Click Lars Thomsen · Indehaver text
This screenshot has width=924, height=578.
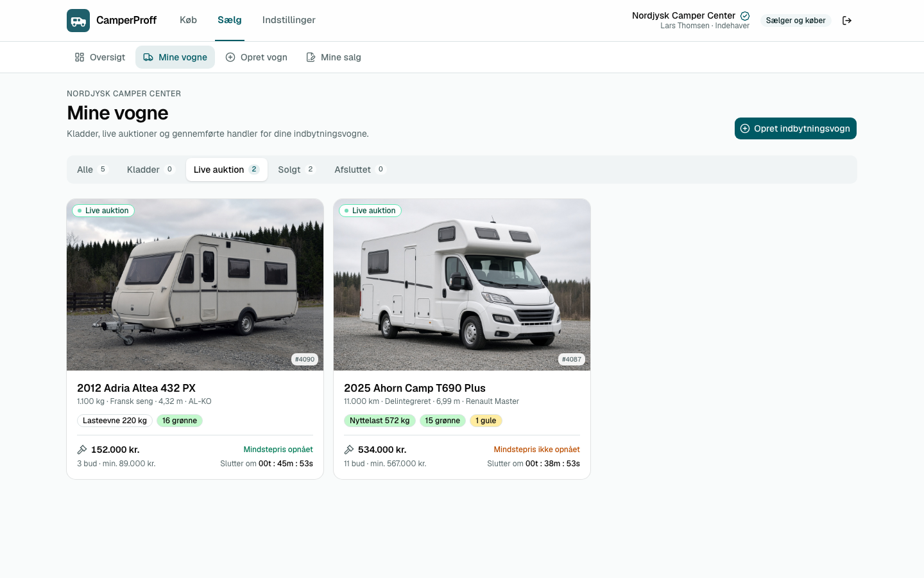pos(705,26)
